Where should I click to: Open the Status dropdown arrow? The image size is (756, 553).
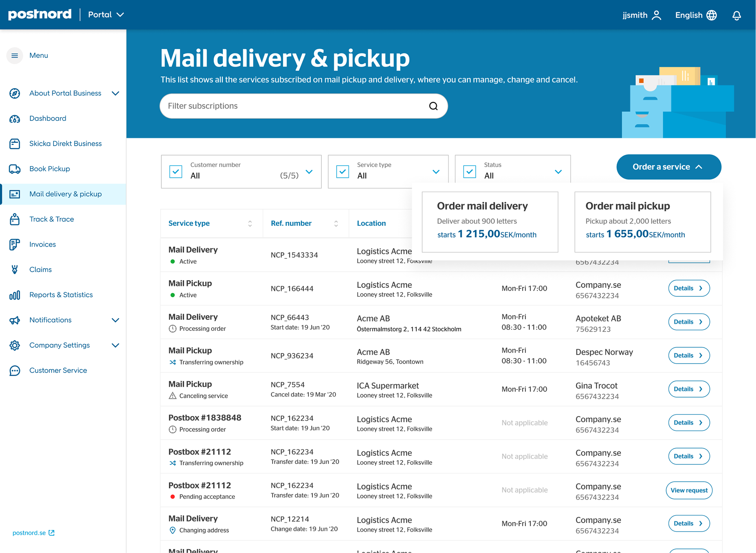[x=558, y=172]
